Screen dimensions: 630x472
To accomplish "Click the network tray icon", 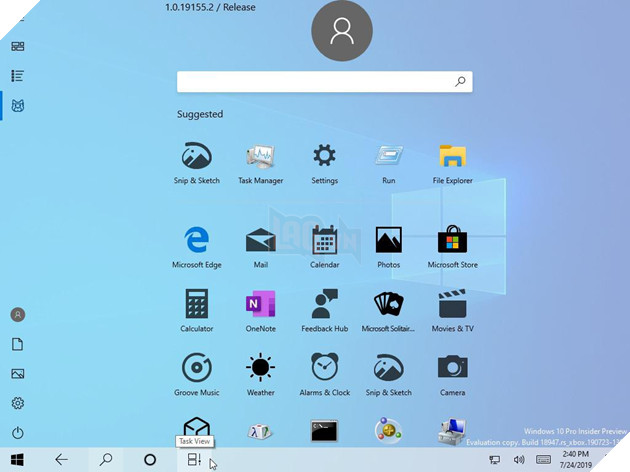I will 495,460.
